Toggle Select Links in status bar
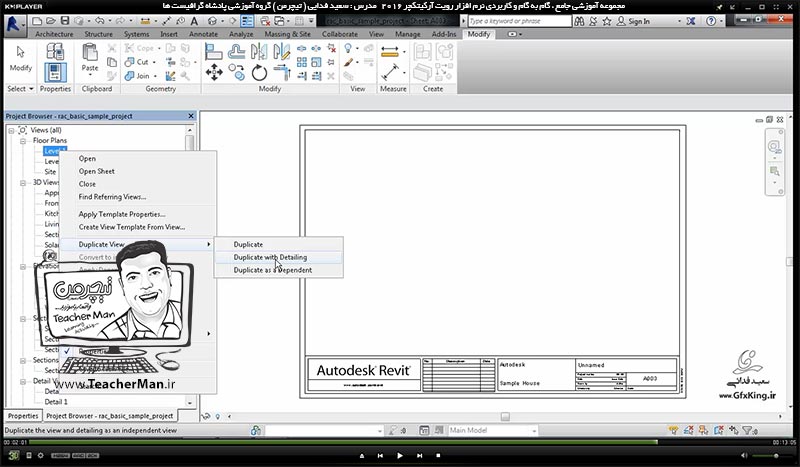Image resolution: width=800 pixels, height=467 pixels. click(673, 431)
